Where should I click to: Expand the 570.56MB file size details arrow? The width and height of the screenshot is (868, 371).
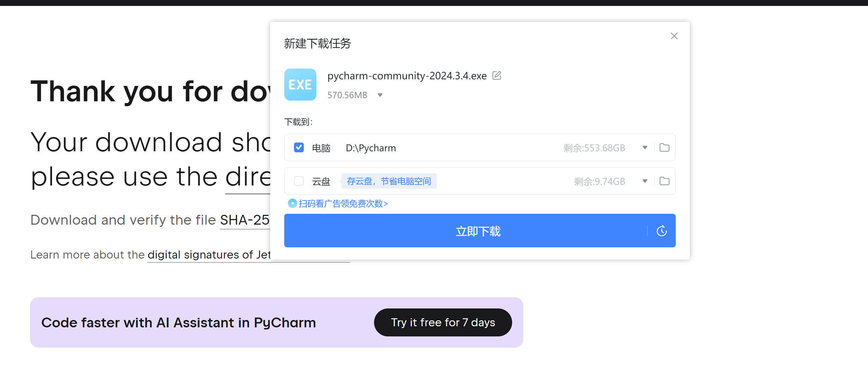tap(380, 95)
